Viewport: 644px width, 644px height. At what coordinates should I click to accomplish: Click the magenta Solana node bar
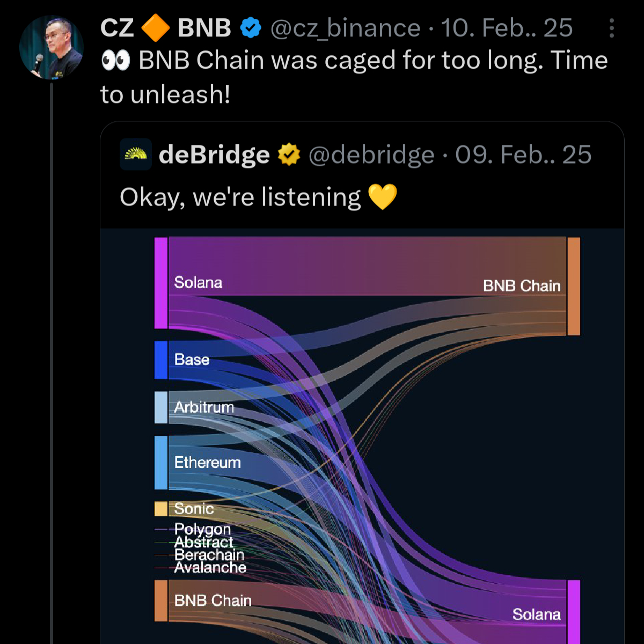160,283
